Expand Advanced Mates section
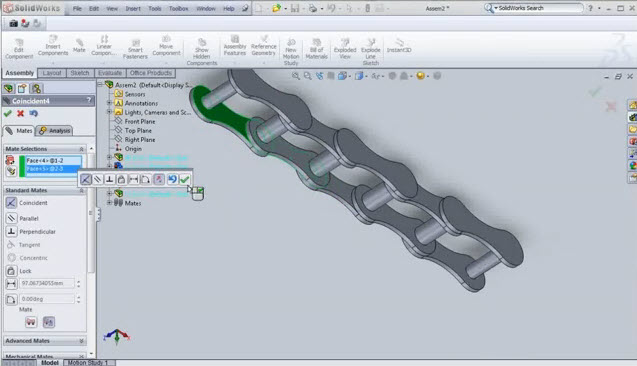This screenshot has height=366, width=637. point(81,341)
